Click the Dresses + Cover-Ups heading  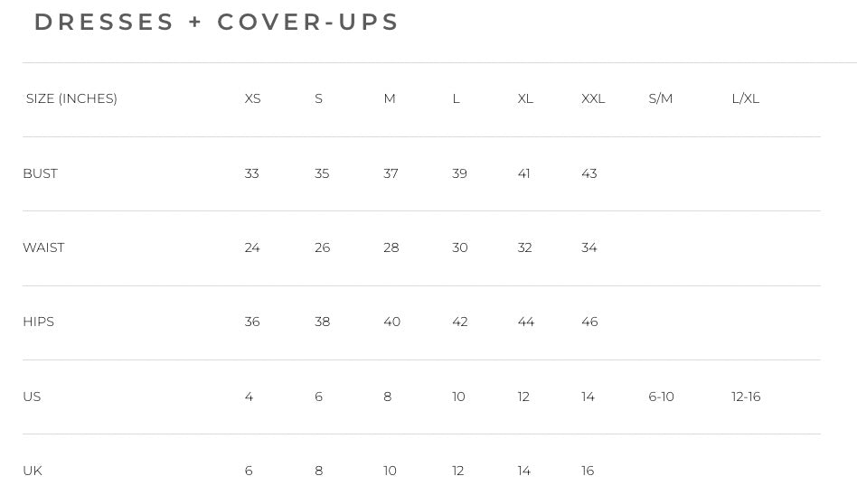point(217,22)
